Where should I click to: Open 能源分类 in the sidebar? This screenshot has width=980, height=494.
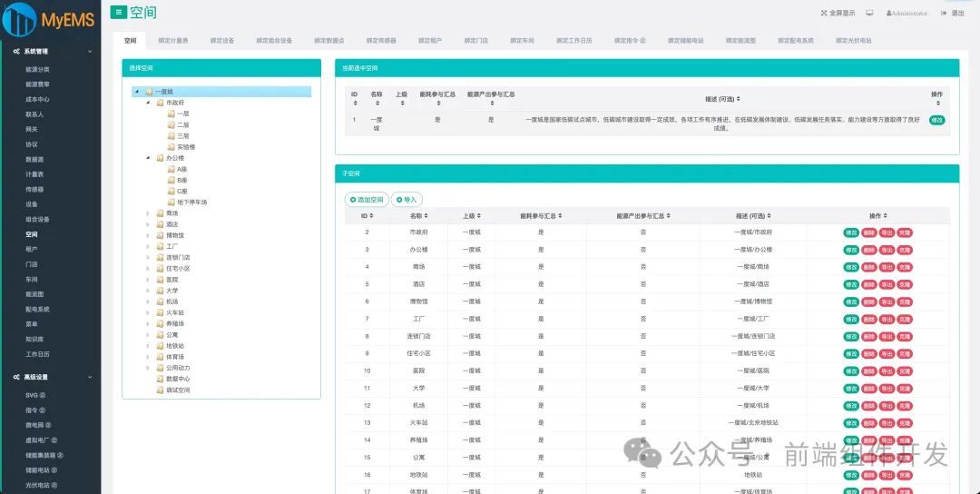[37, 69]
